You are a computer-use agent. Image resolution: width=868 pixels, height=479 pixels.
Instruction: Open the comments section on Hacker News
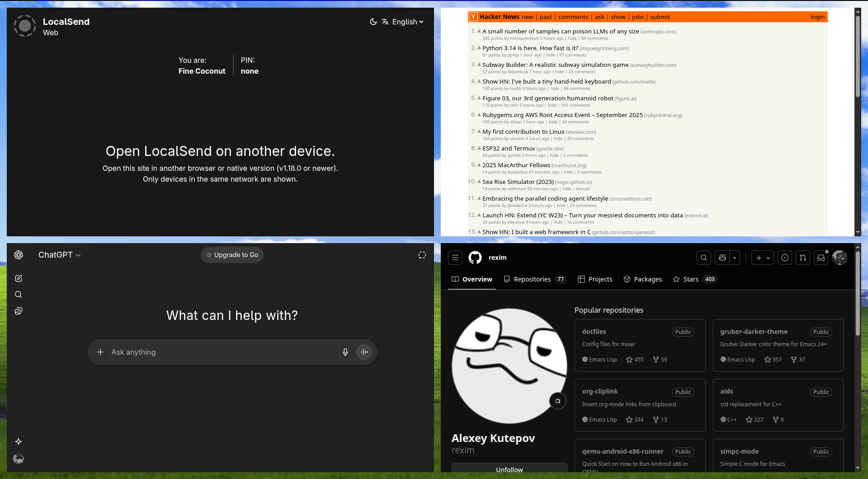[x=573, y=17]
